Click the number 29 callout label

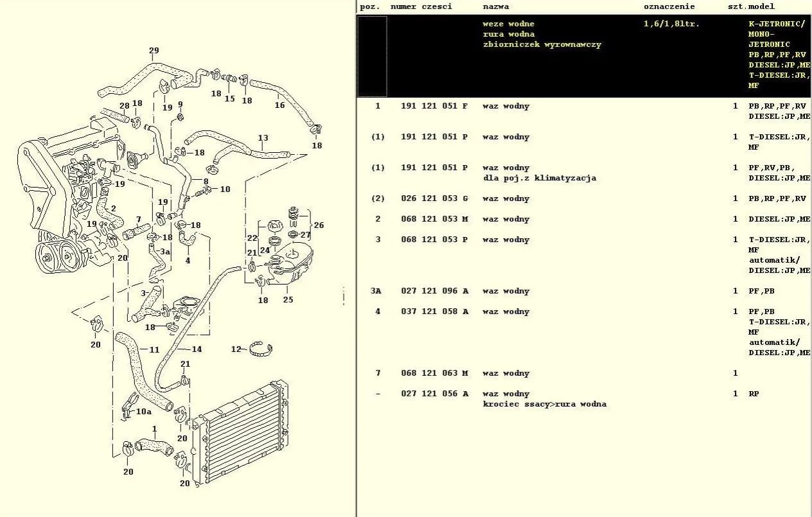(154, 51)
